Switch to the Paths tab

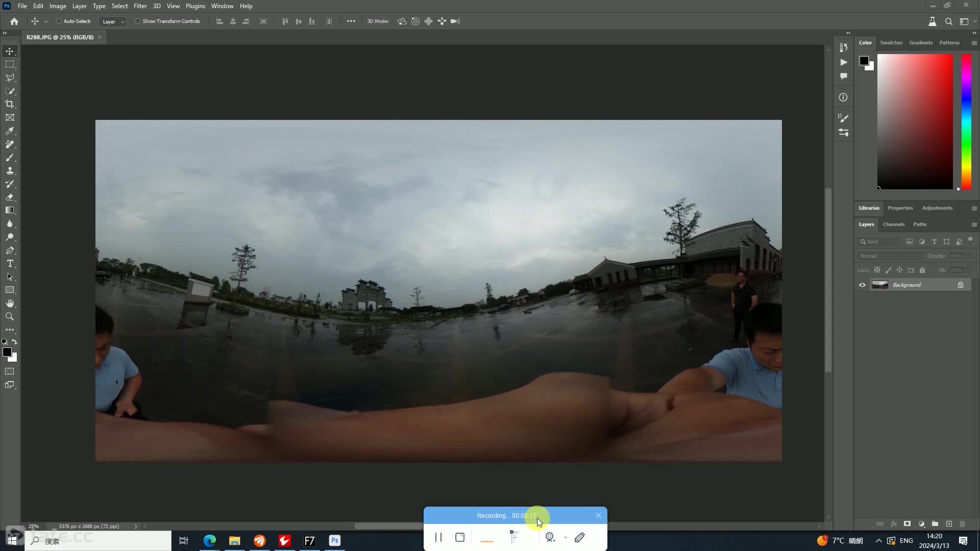[x=920, y=224]
